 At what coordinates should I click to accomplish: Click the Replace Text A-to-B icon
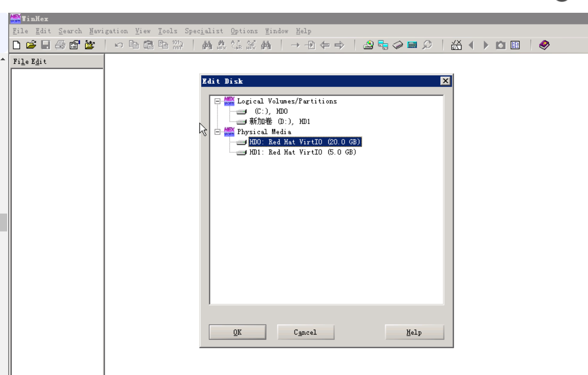[236, 45]
